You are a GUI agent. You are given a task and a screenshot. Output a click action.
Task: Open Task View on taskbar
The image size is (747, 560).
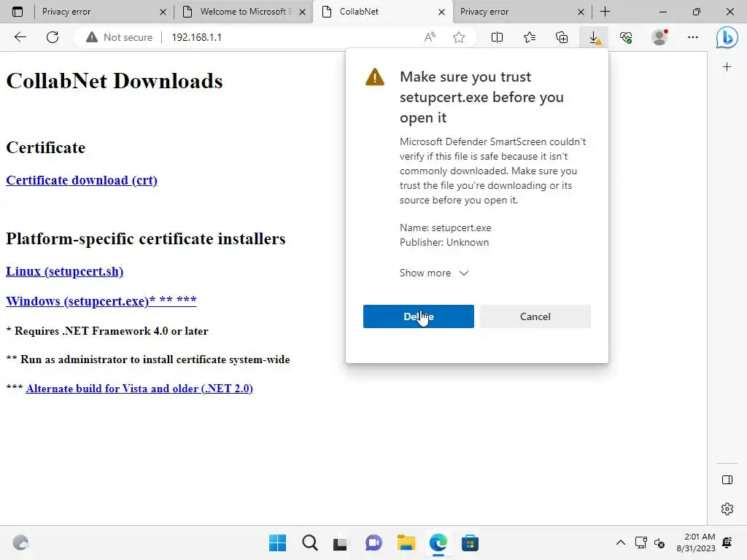pyautogui.click(x=340, y=542)
